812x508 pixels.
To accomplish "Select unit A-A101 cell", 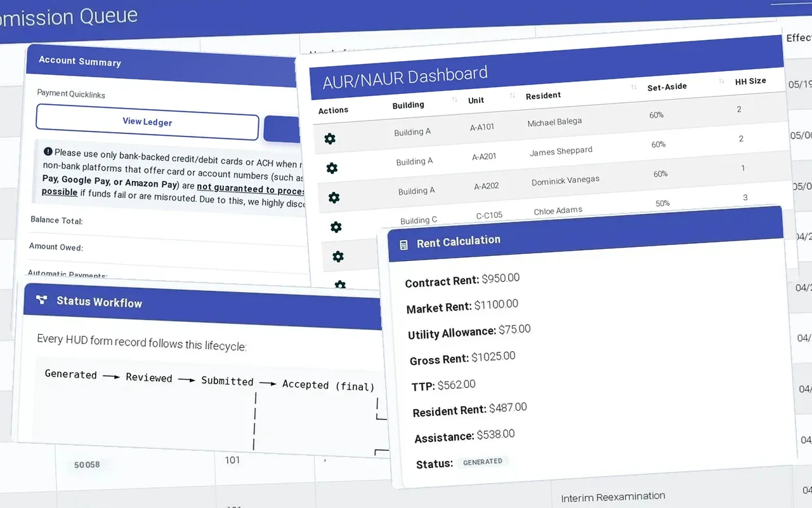I will coord(482,127).
